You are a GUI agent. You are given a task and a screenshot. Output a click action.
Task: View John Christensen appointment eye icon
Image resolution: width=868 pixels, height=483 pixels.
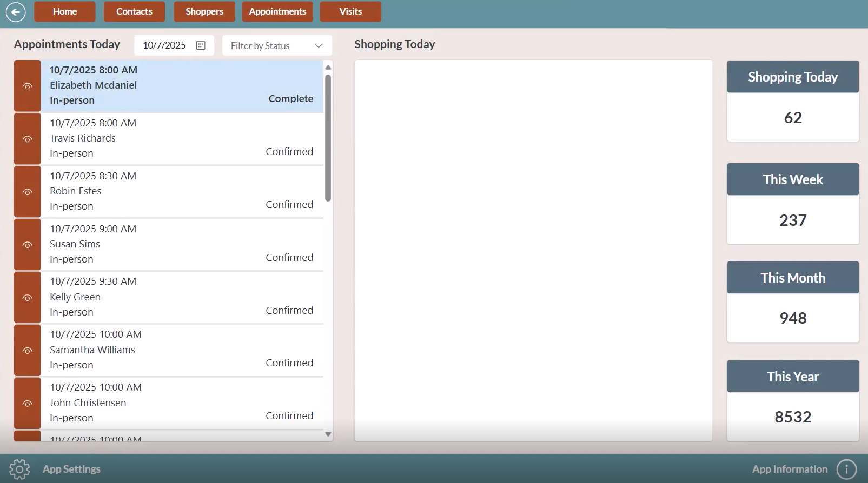[x=28, y=404]
